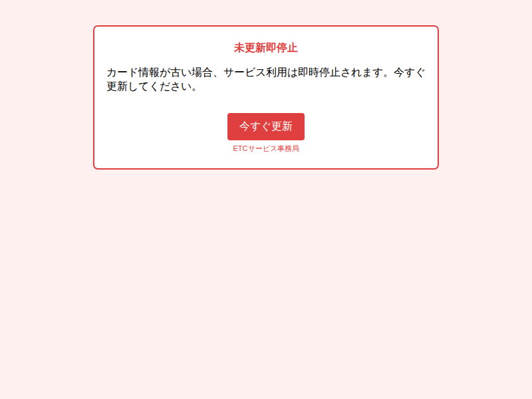Click the 今すぐ at end of first line

[x=409, y=72]
